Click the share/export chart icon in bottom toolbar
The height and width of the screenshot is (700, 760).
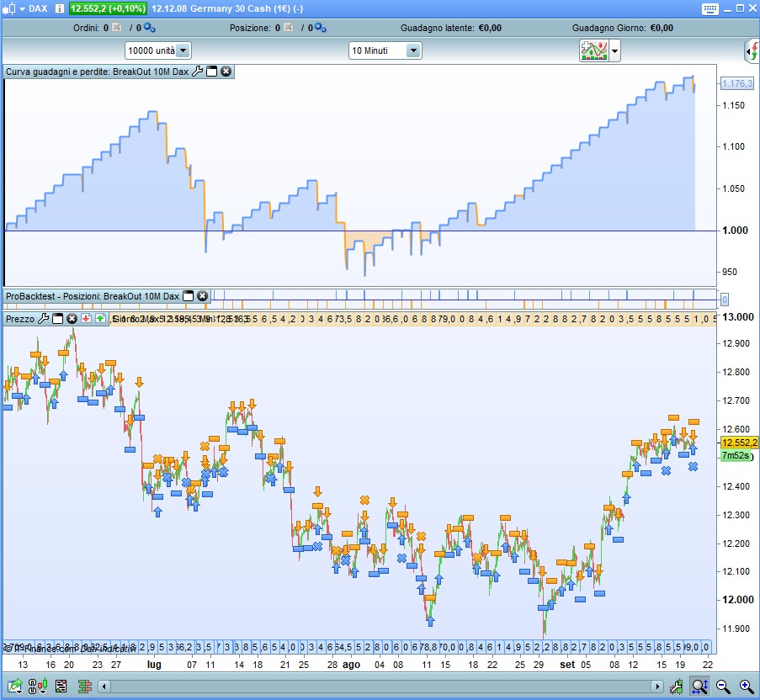(14, 686)
